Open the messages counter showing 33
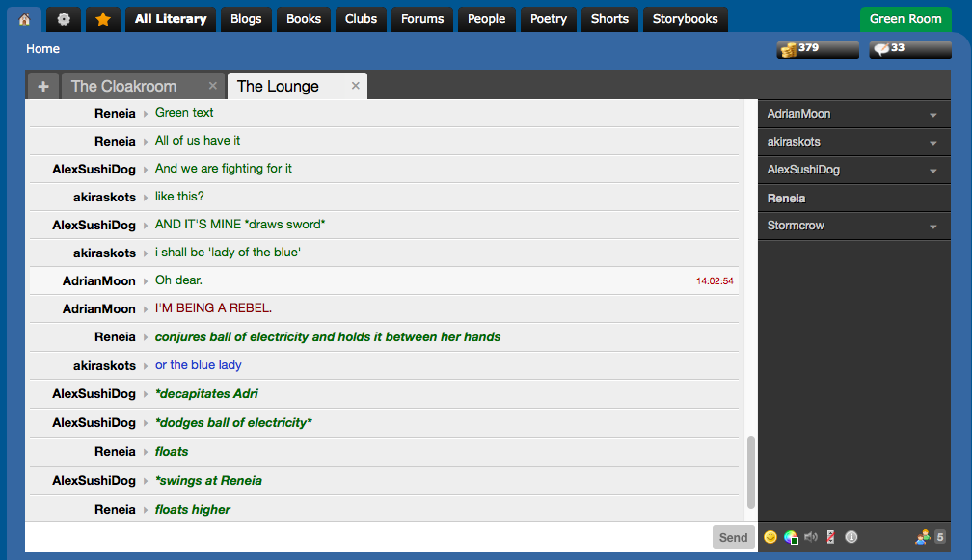This screenshot has width=972, height=560. tap(910, 49)
